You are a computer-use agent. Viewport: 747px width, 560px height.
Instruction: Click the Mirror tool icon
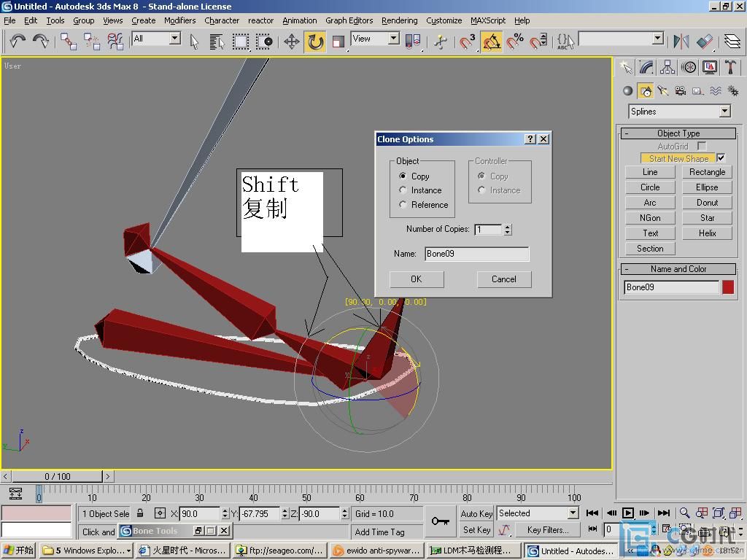pos(681,42)
